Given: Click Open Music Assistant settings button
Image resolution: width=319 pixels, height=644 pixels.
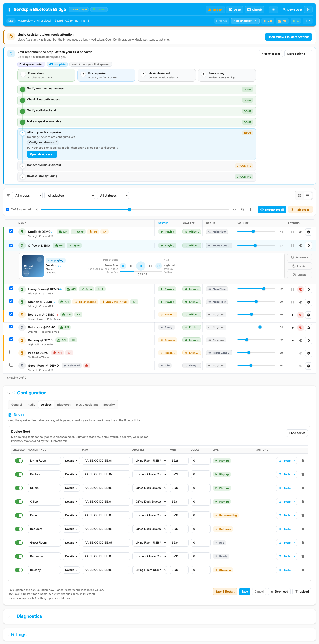Looking at the screenshot, I should click(x=288, y=37).
